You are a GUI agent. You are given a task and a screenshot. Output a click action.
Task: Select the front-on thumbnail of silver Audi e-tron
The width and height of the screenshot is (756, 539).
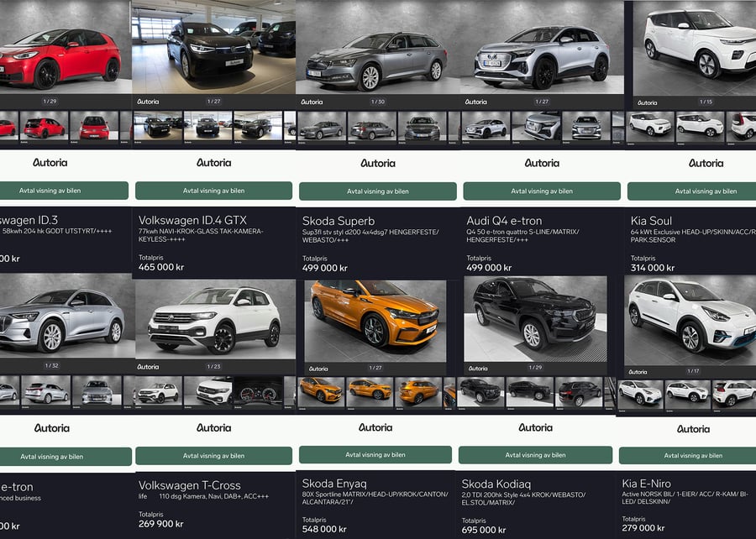tap(97, 392)
